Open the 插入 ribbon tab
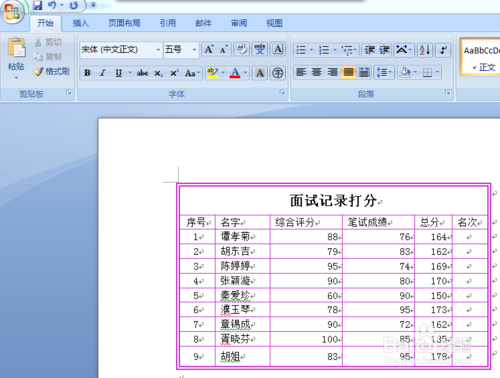This screenshot has height=378, width=500. point(81,23)
